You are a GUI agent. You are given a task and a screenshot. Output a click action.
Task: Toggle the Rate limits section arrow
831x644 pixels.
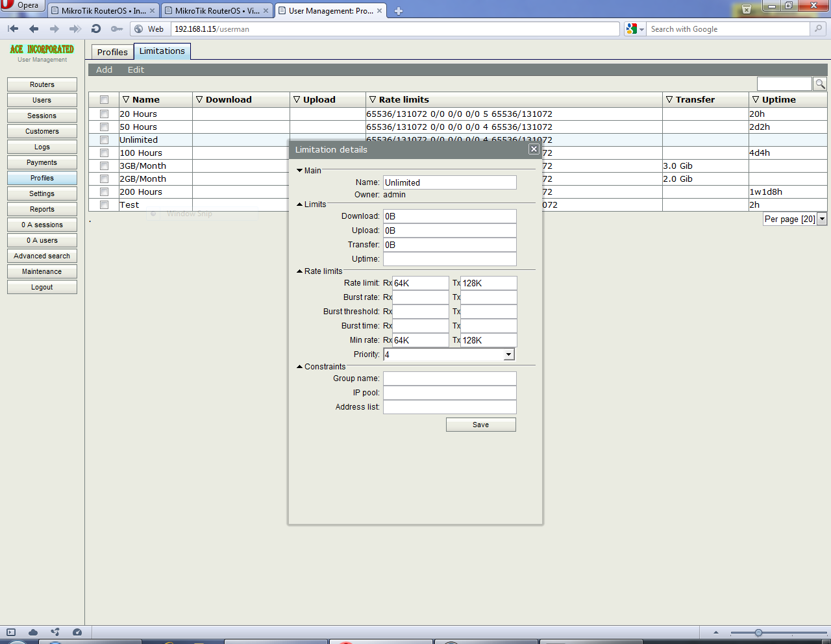click(x=300, y=271)
